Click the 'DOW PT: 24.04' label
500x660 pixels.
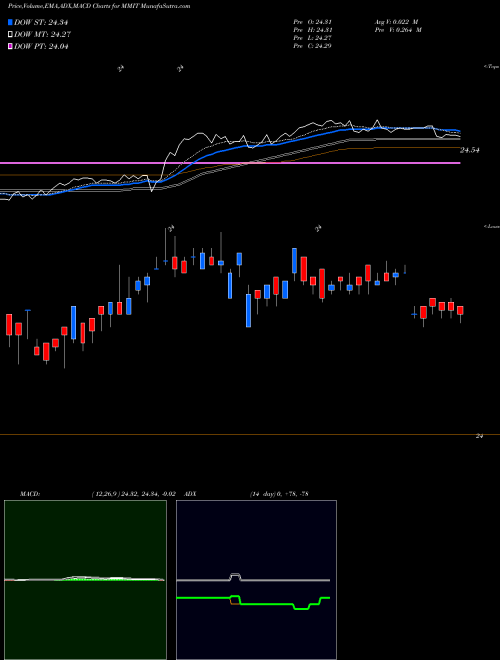click(41, 46)
